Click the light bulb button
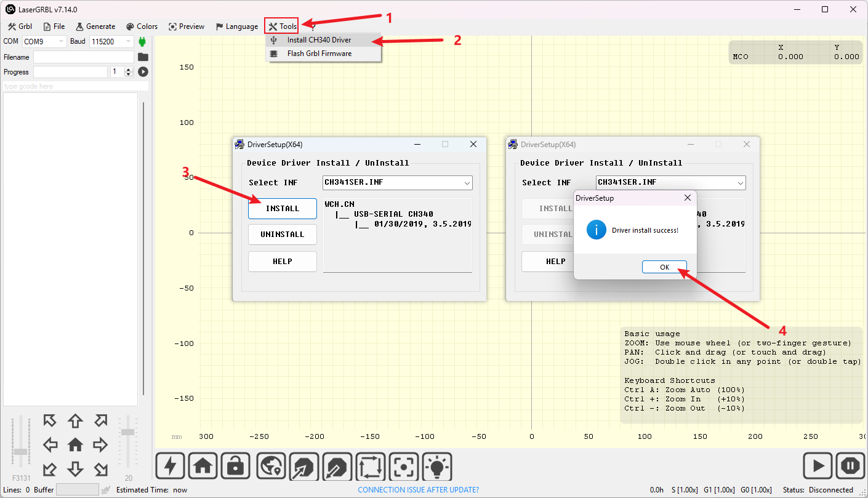Screen dimensions: 868x498 point(437,466)
